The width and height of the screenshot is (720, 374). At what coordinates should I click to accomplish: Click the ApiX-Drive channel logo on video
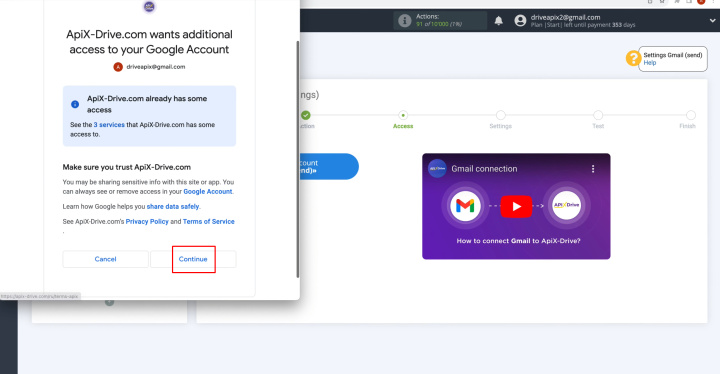pos(437,169)
